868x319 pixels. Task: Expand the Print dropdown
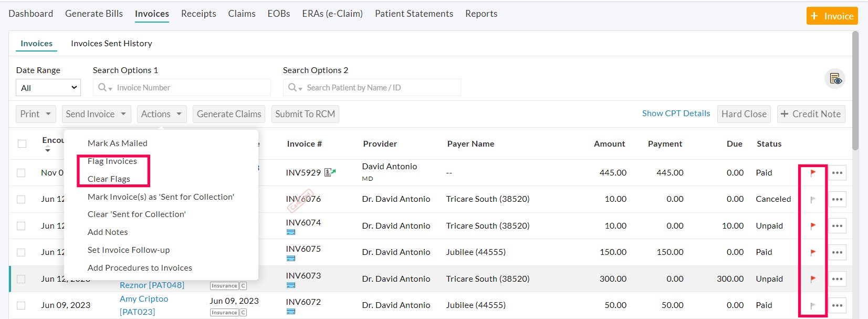point(36,114)
